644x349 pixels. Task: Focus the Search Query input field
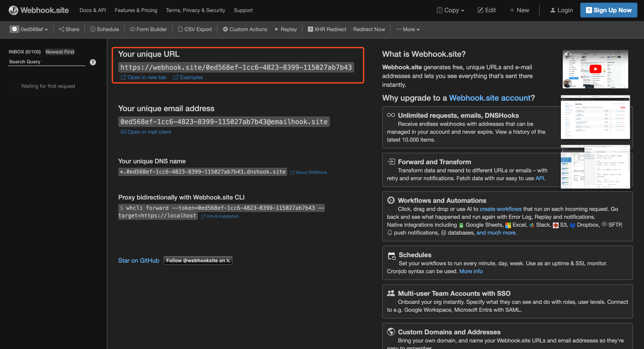47,62
